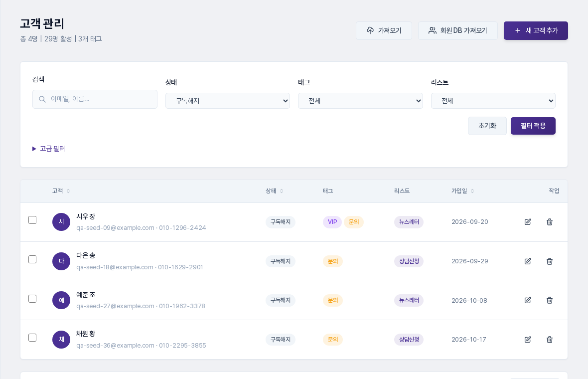
Task: Click the name 예준 조
Action: coord(86,295)
